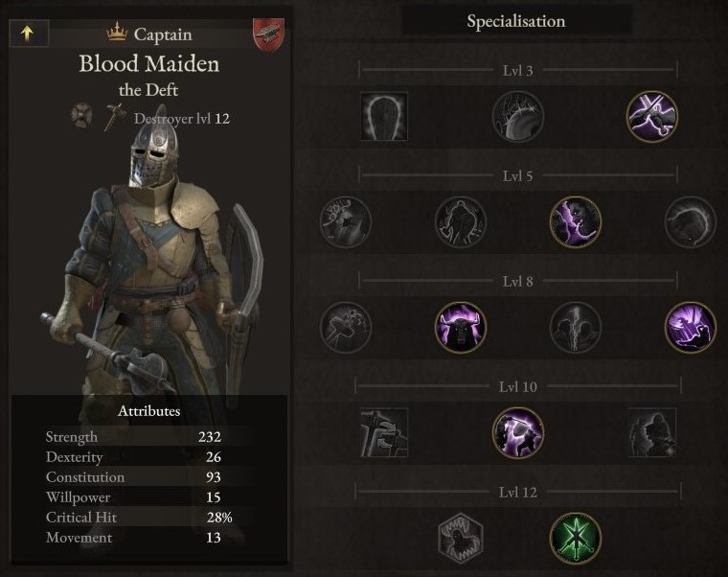The height and width of the screenshot is (577, 728).
Task: Choose the square axes Lvl 10 skill
Action: coord(384,432)
